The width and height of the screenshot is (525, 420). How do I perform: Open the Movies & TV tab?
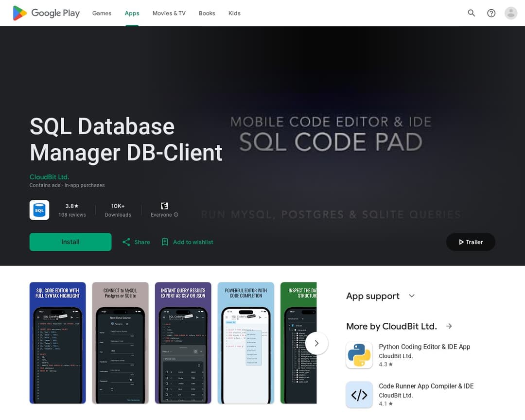pyautogui.click(x=169, y=13)
